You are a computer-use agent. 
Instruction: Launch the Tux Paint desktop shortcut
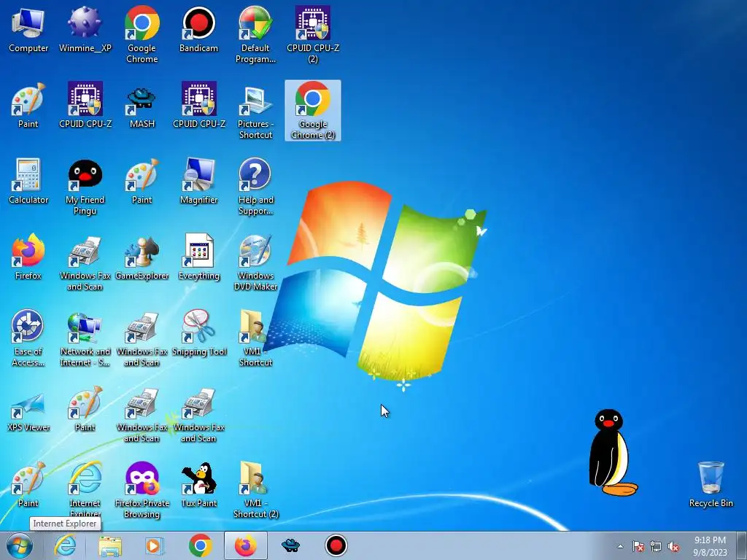point(198,484)
